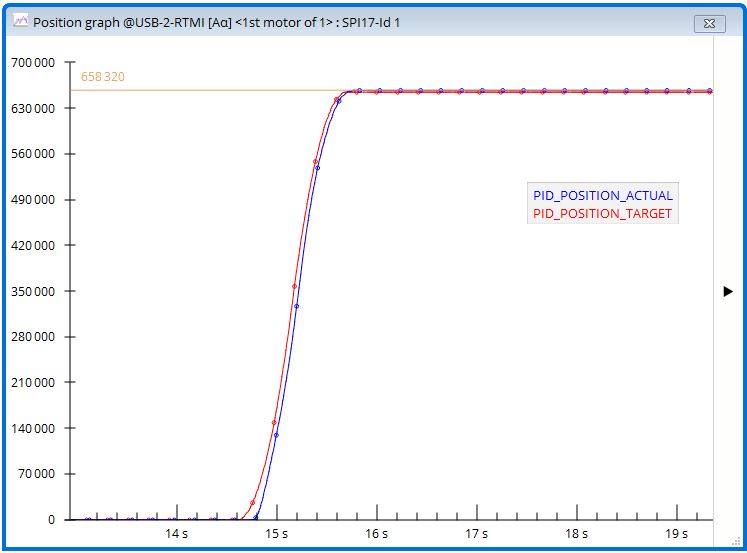Click the 490 000 y-axis label
747x553 pixels.
(x=33, y=200)
